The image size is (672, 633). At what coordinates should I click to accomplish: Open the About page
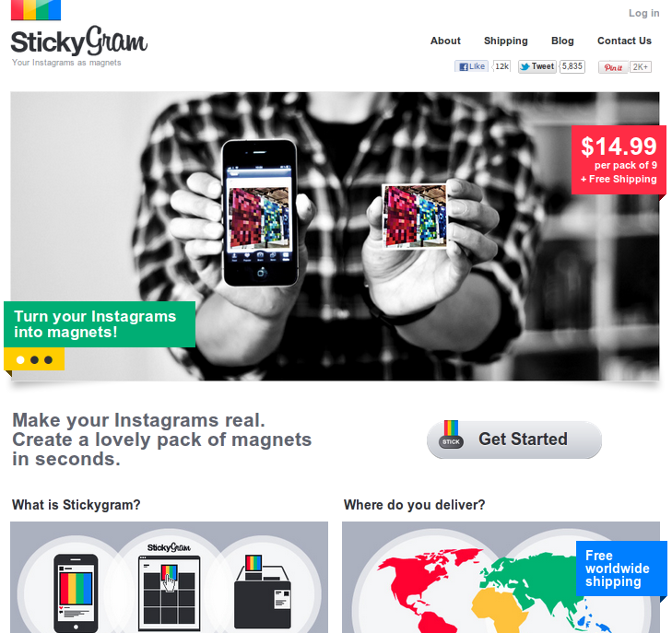click(445, 41)
